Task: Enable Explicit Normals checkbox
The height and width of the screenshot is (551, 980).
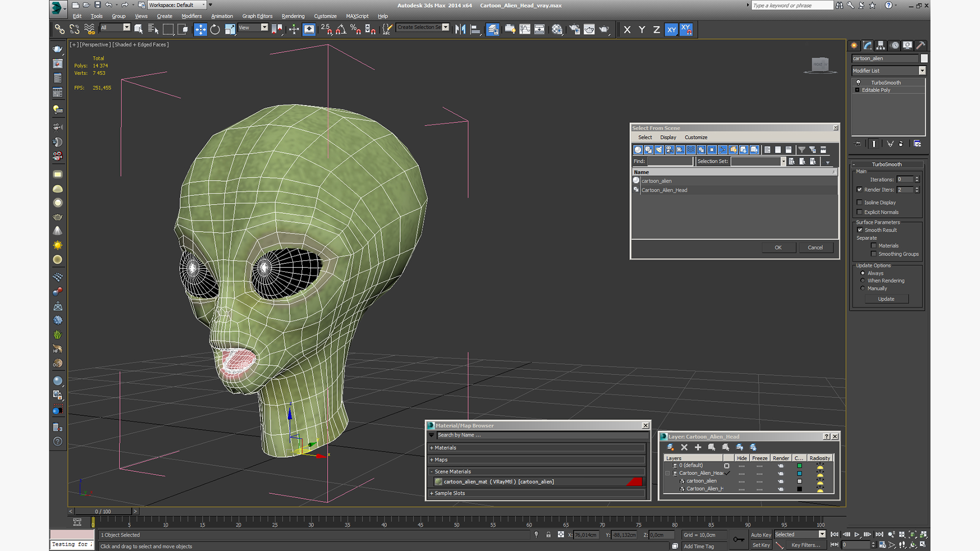Action: (x=860, y=212)
